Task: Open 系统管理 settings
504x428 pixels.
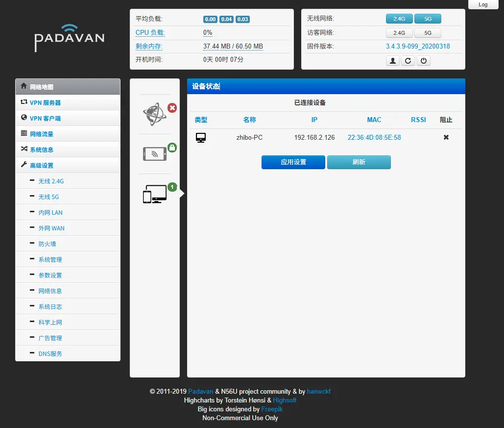Action: click(68, 259)
